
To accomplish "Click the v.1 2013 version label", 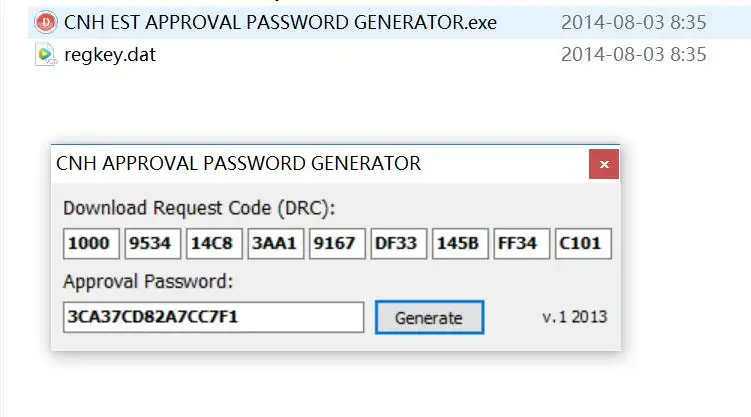I will click(575, 317).
